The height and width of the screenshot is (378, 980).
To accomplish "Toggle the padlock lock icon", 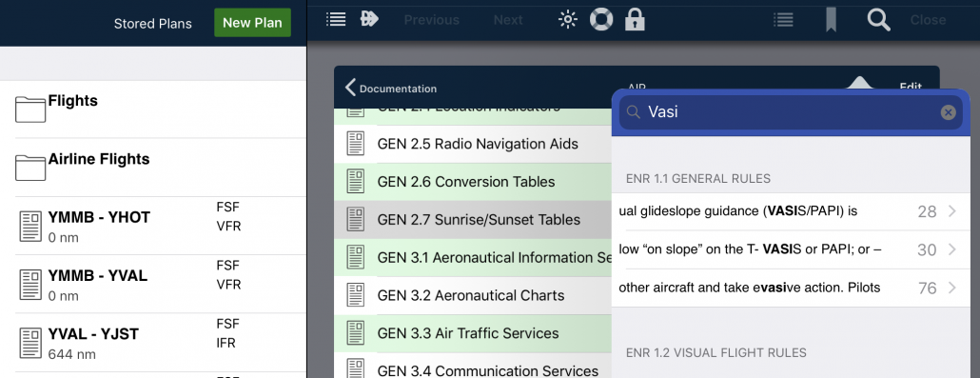I will [635, 19].
